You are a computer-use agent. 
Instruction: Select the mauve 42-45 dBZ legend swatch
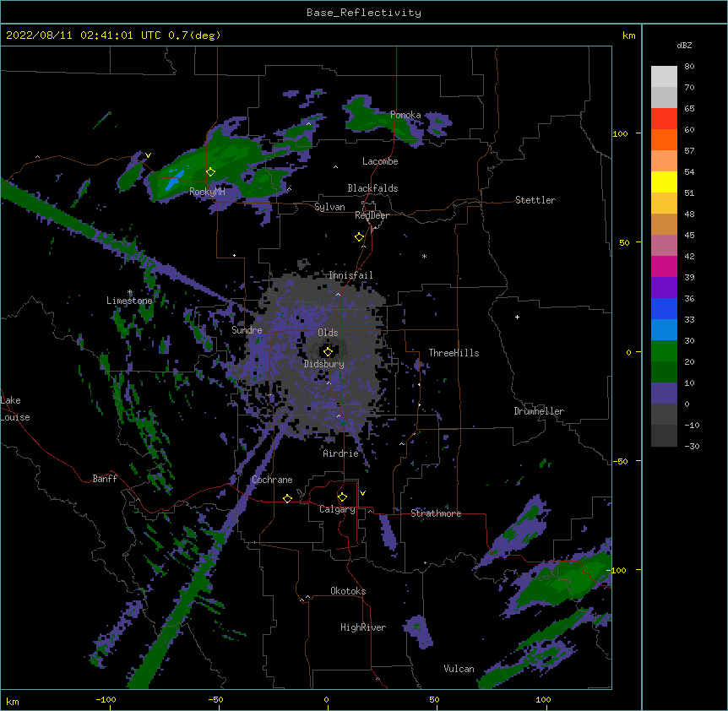pyautogui.click(x=664, y=246)
